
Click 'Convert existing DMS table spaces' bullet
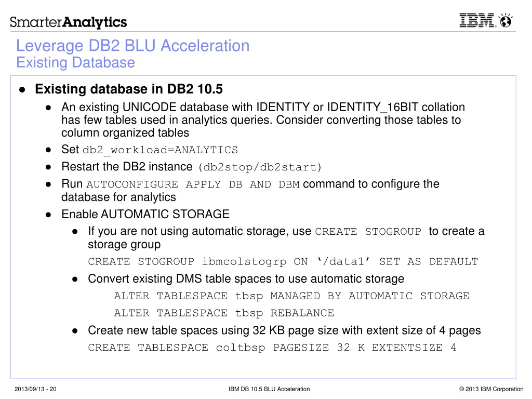(x=246, y=278)
